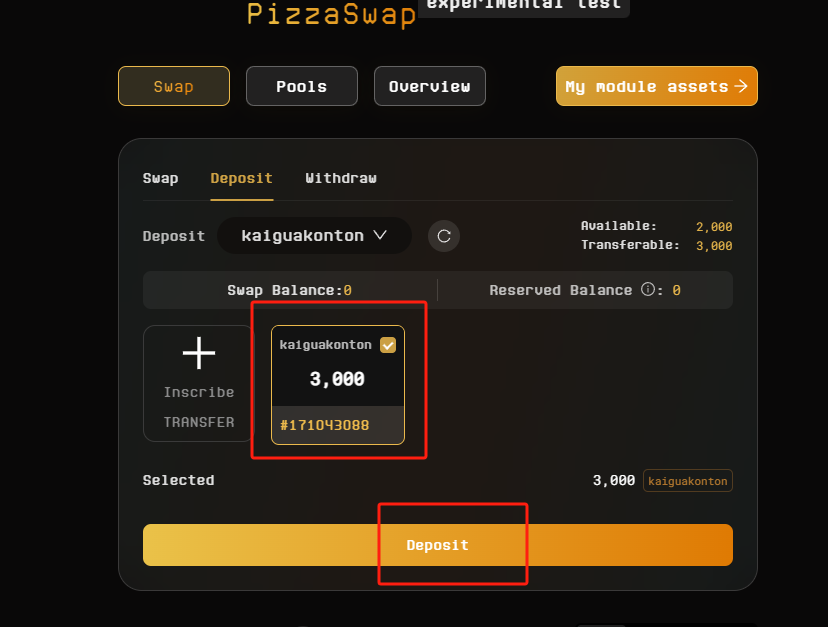Image resolution: width=828 pixels, height=627 pixels.
Task: Click the kaiguakonton tag beside Selected amount
Action: 688,481
